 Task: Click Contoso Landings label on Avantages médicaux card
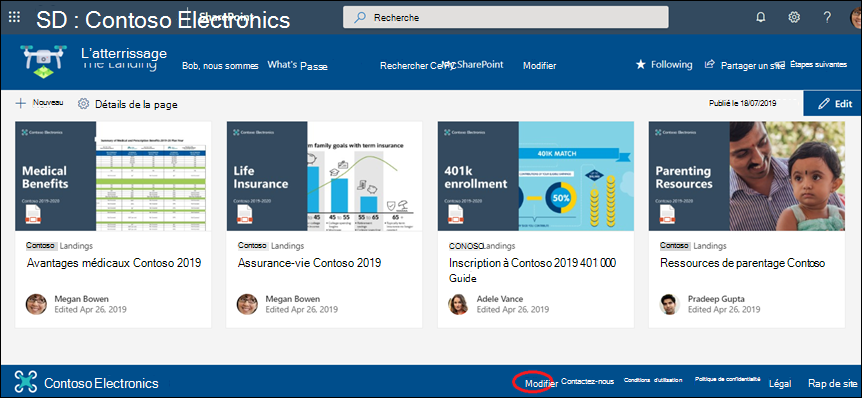tap(59, 246)
